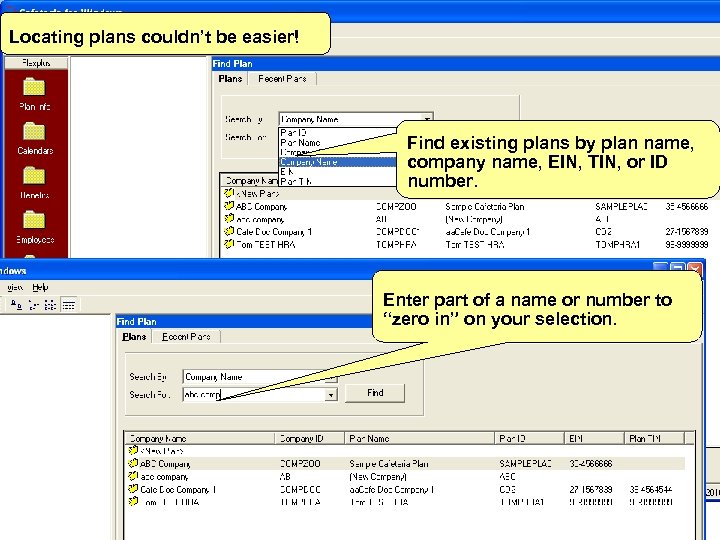This screenshot has width=720, height=540.
Task: Switch to Details view in the front window toolbar
Action: 68,304
